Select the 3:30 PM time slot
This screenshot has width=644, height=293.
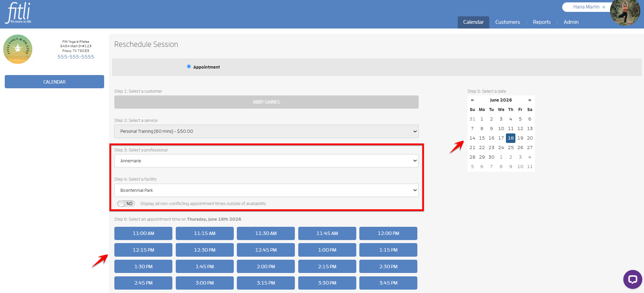(x=327, y=283)
